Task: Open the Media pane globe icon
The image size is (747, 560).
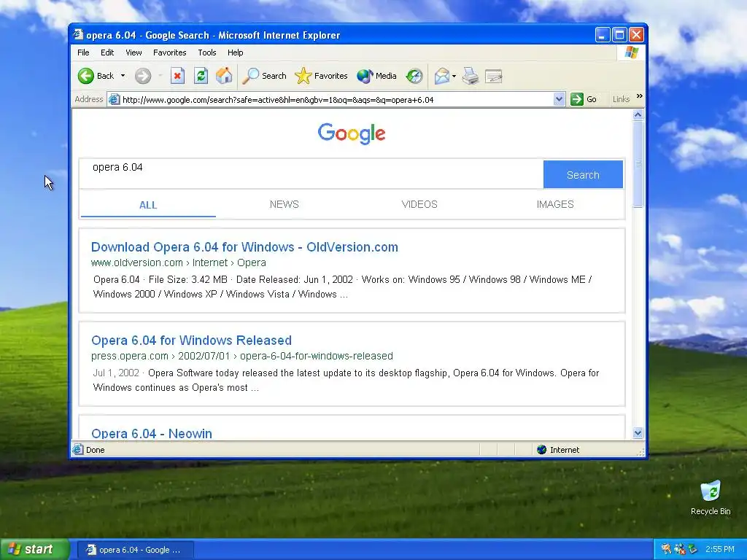Action: (376, 76)
